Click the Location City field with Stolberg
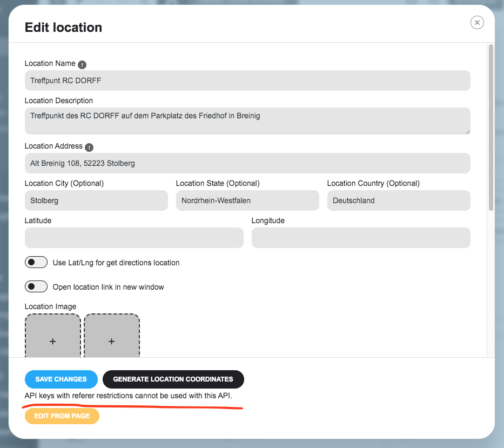 point(96,200)
